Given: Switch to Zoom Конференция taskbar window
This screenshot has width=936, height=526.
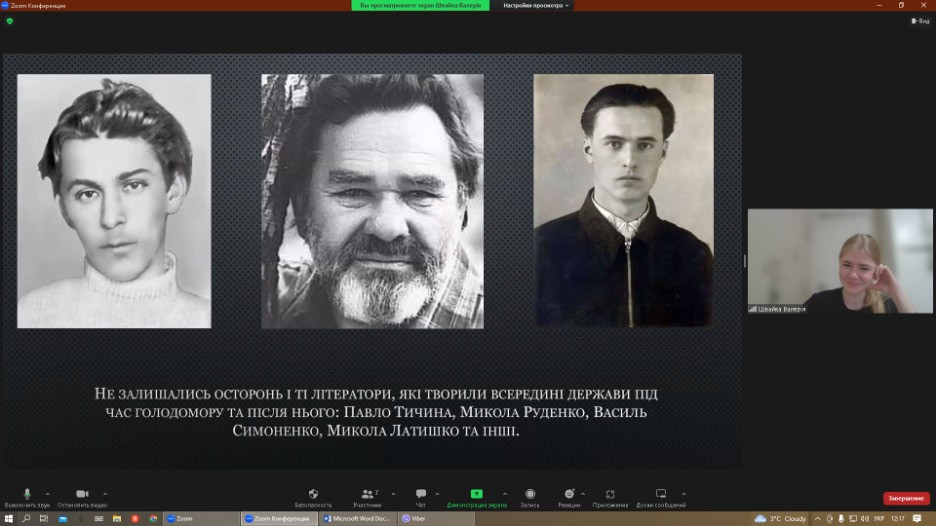Looking at the screenshot, I should point(278,519).
